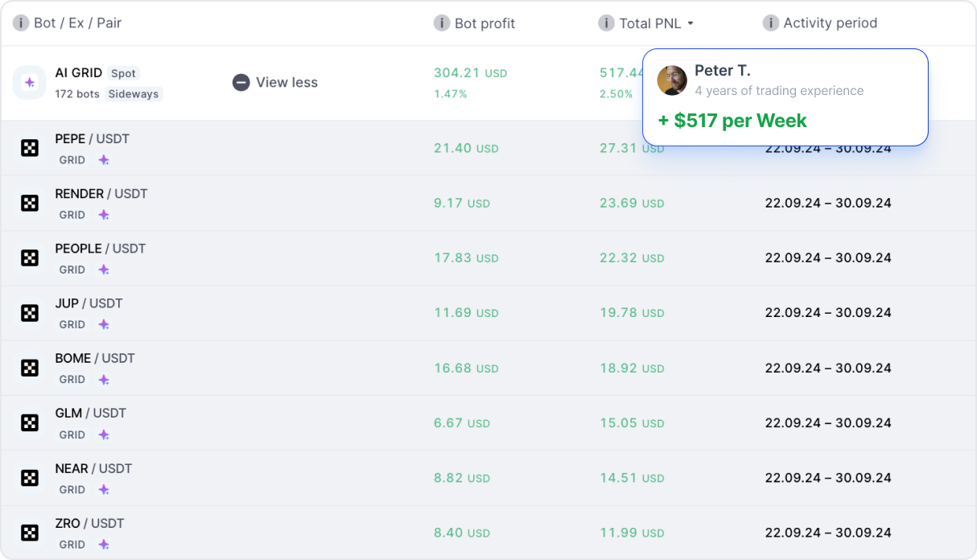Viewport: 977px width, 560px height.
Task: Click the AI sparkle icon under ZRO / USDT
Action: pos(104,545)
